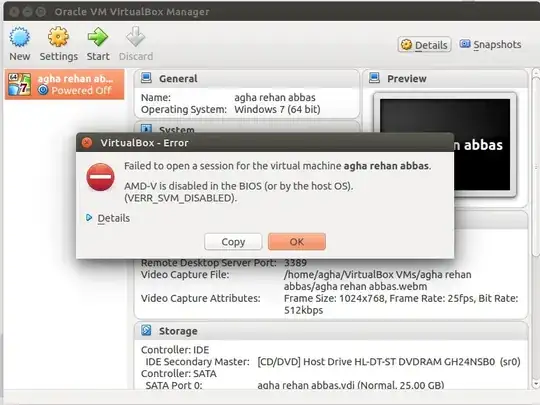The width and height of the screenshot is (540, 405).
Task: Open Settings via the gear icon
Action: coord(58,37)
